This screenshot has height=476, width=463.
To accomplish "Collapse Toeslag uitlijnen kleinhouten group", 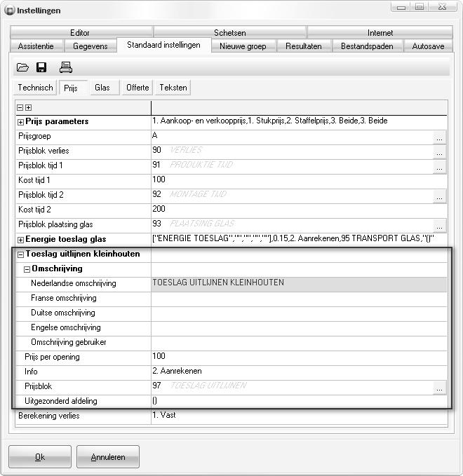I will [x=20, y=254].
